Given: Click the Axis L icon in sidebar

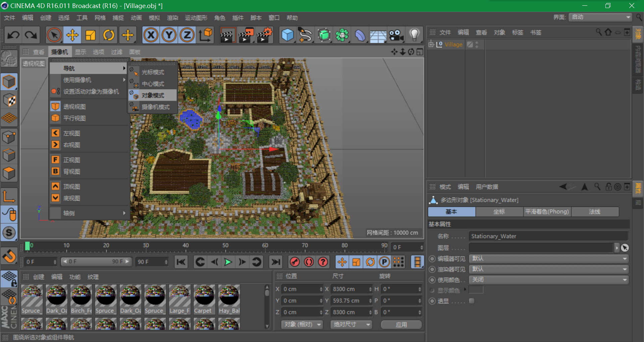Looking at the screenshot, I should tap(9, 196).
